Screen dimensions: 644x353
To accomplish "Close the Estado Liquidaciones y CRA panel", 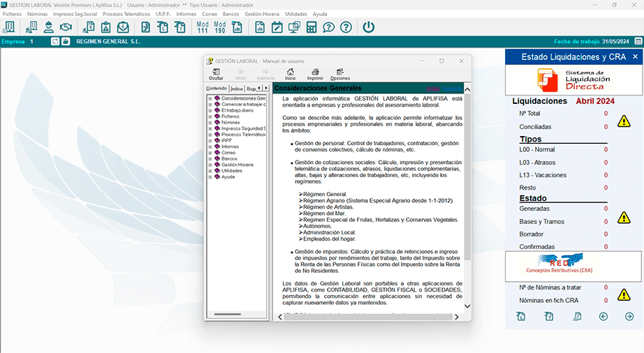I will 636,57.
